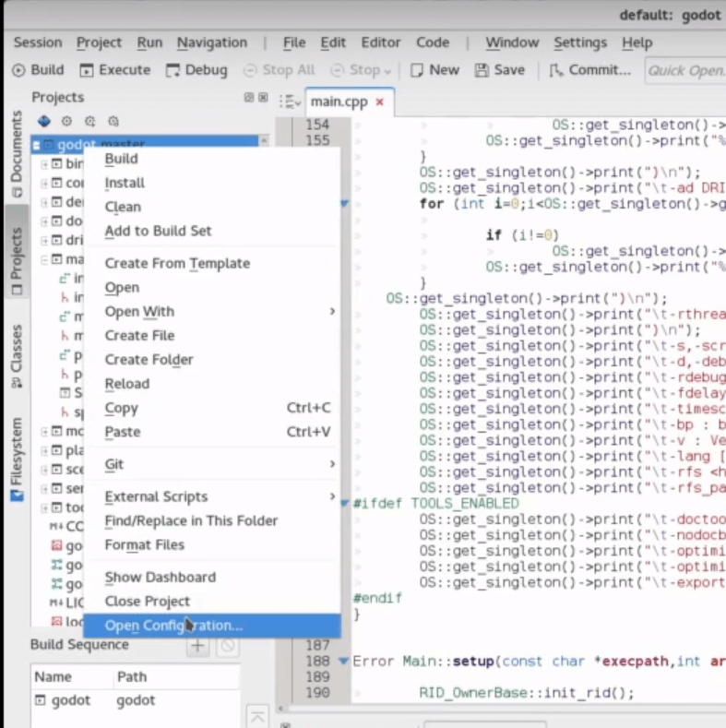Image resolution: width=726 pixels, height=728 pixels.
Task: Toggle the Filesystem side panel
Action: [x=17, y=459]
